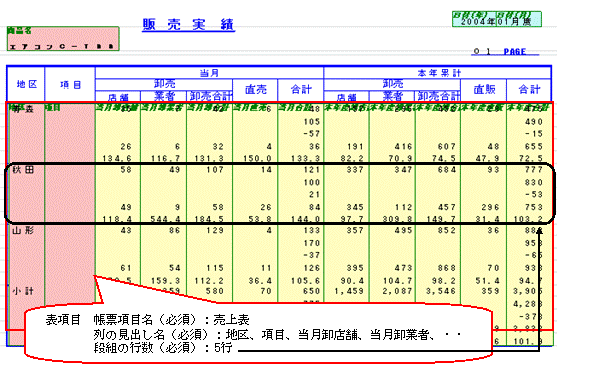Select the 山形 value 170

(x=311, y=243)
